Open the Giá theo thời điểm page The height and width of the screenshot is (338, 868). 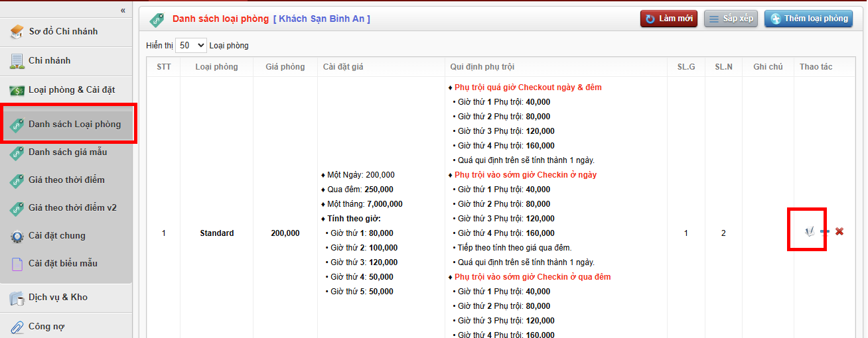tap(66, 180)
